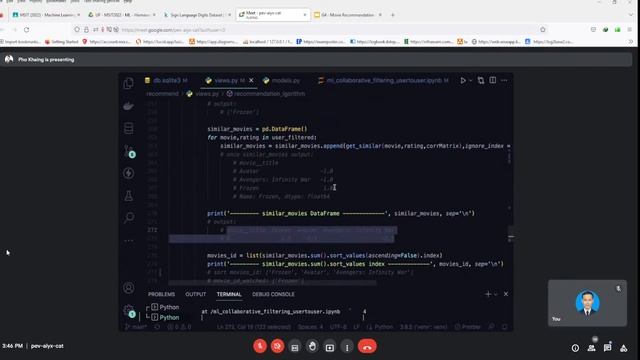This screenshot has height=360, width=640.
Task: Open a new browser tab
Action: point(393,15)
